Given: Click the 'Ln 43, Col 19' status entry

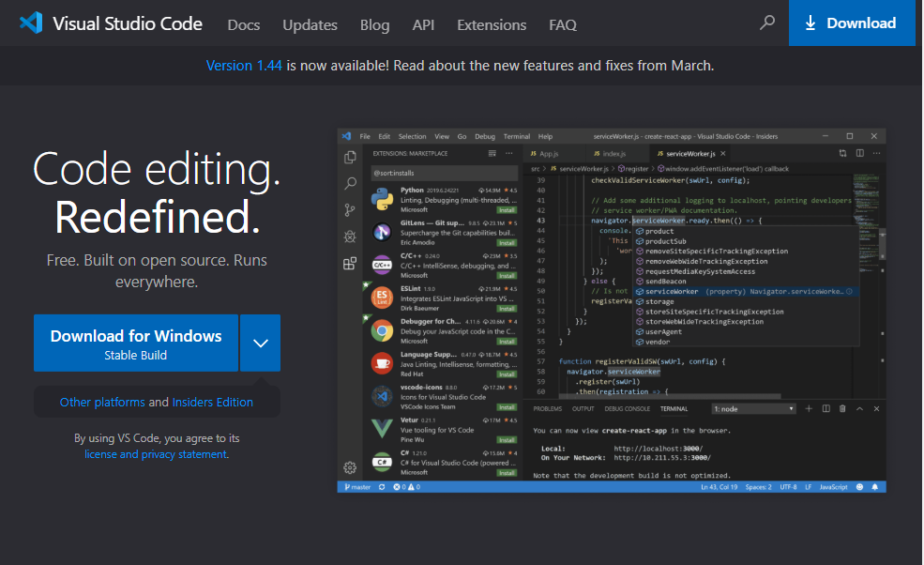Looking at the screenshot, I should coord(719,487).
